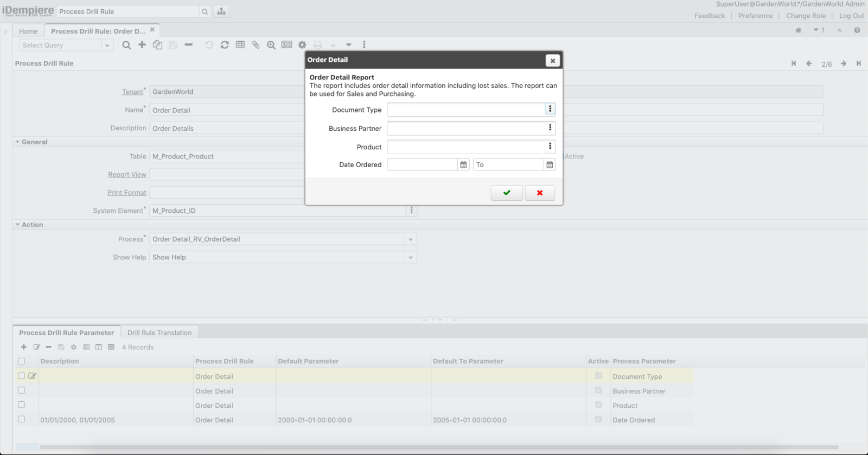Toggle grid view in the main toolbar
The image size is (868, 455).
pyautogui.click(x=240, y=45)
